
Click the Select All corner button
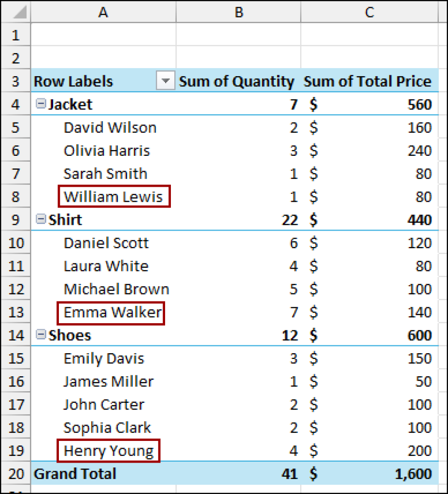[x=16, y=12]
